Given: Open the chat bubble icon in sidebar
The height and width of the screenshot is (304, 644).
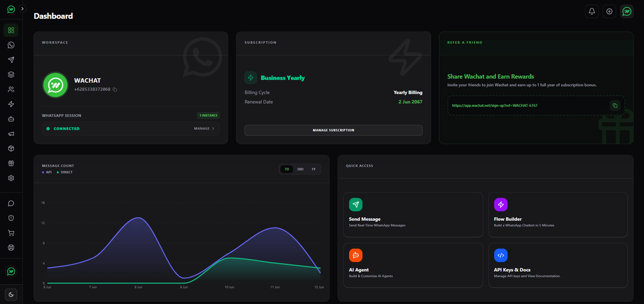Looking at the screenshot, I should (11, 204).
